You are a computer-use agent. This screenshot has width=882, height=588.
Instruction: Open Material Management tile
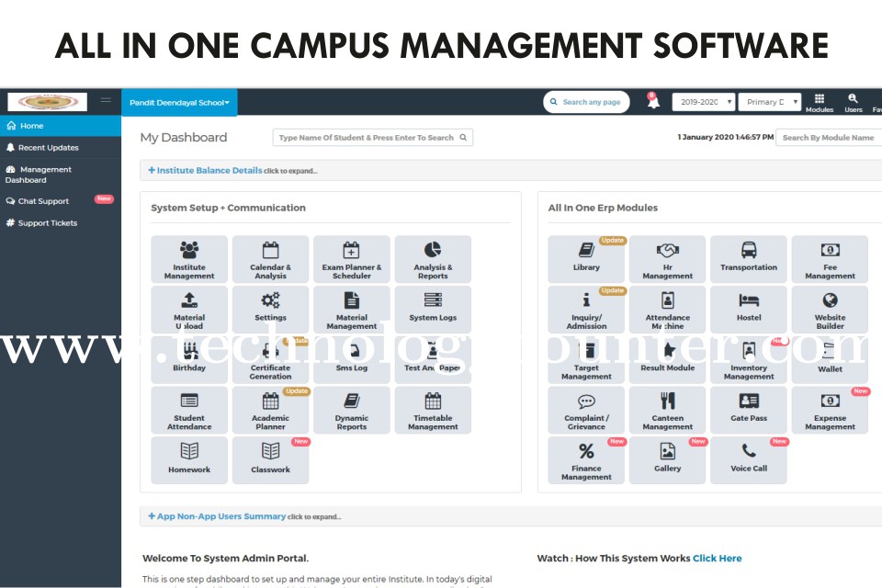click(352, 309)
